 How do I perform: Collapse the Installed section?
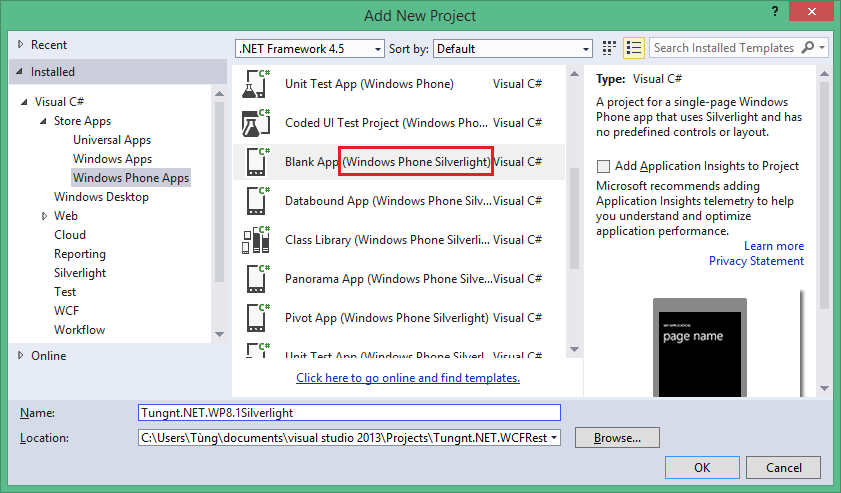tap(20, 71)
